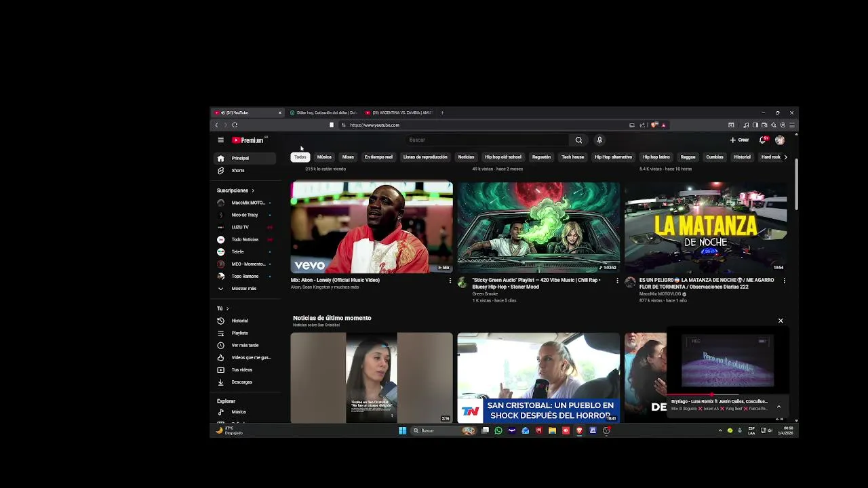
Task: Open the taskbar weather widget
Action: pyautogui.click(x=229, y=430)
